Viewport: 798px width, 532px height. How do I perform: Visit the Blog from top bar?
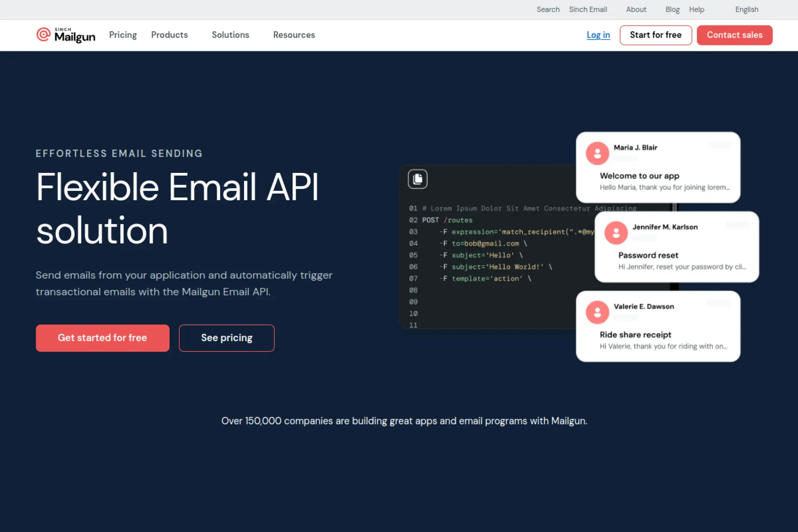click(672, 10)
